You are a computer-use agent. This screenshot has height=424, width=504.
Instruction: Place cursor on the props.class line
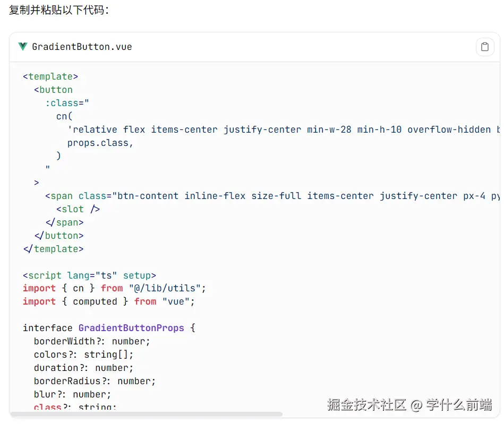[100, 143]
